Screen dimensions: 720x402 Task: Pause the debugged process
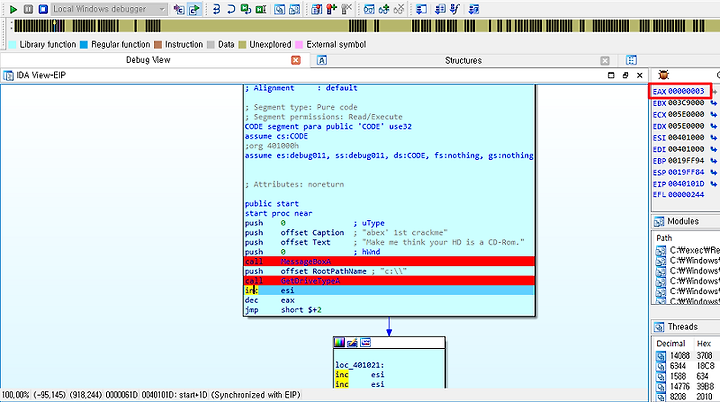point(28,9)
